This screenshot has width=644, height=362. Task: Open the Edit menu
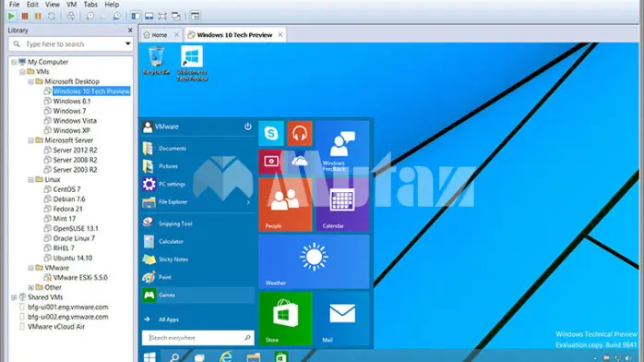click(32, 5)
